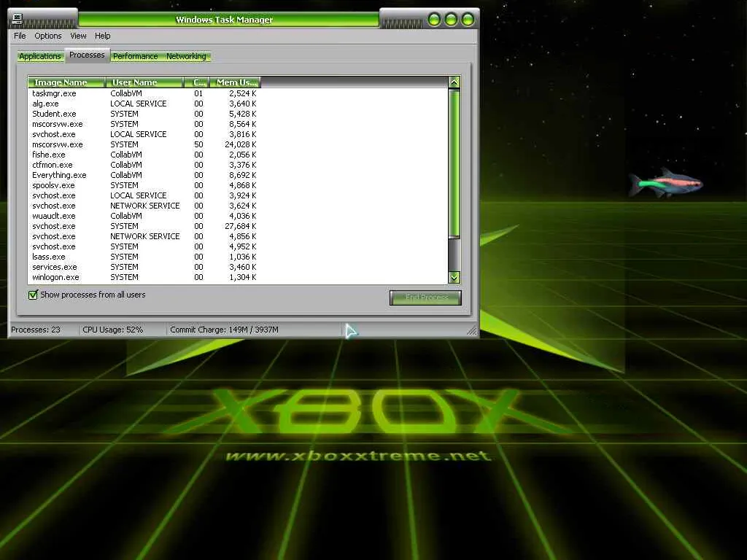
Task: Switch to the Networking tab
Action: (x=186, y=56)
